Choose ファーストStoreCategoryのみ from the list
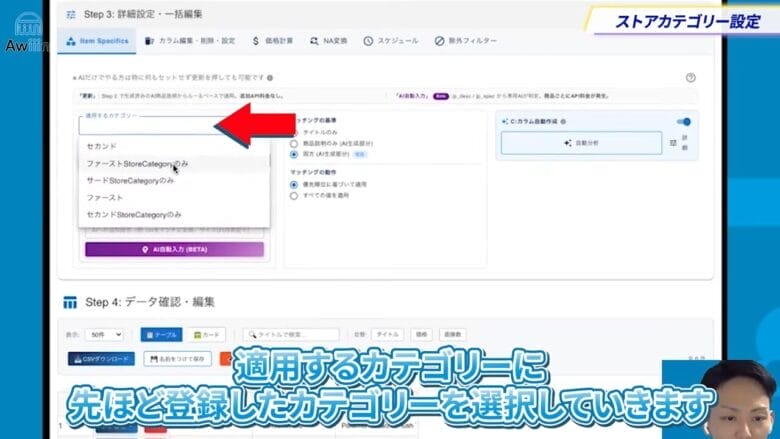Image resolution: width=780 pixels, height=439 pixels. (174, 164)
